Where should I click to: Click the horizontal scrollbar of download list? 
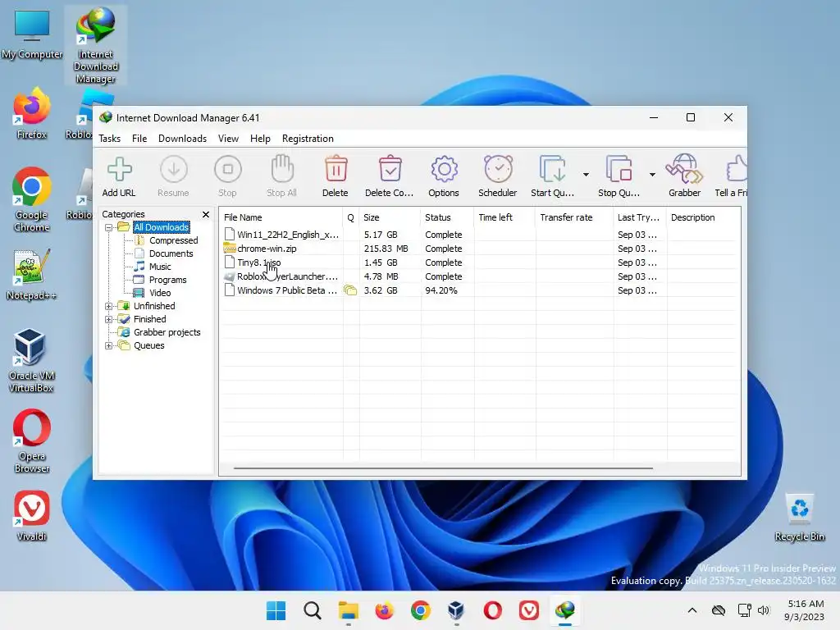(443, 468)
